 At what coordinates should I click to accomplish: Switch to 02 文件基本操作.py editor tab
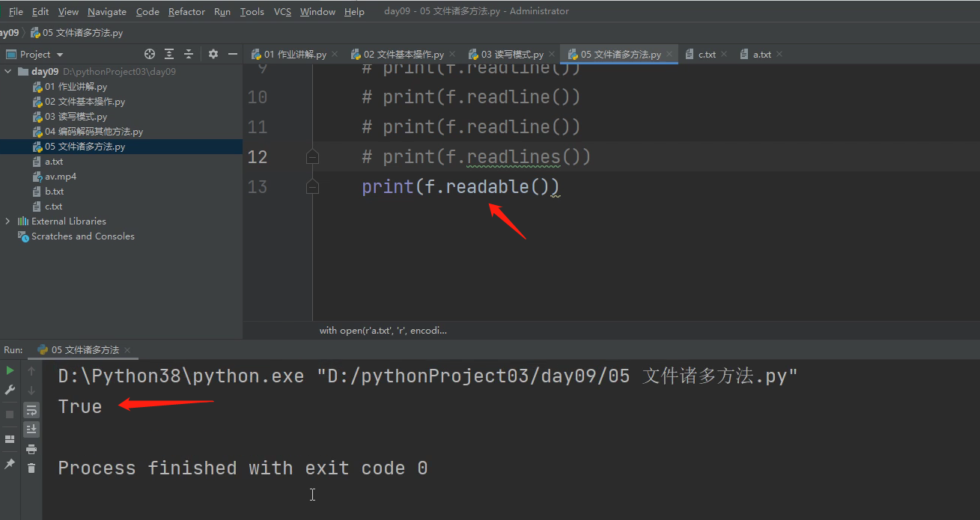pyautogui.click(x=404, y=54)
